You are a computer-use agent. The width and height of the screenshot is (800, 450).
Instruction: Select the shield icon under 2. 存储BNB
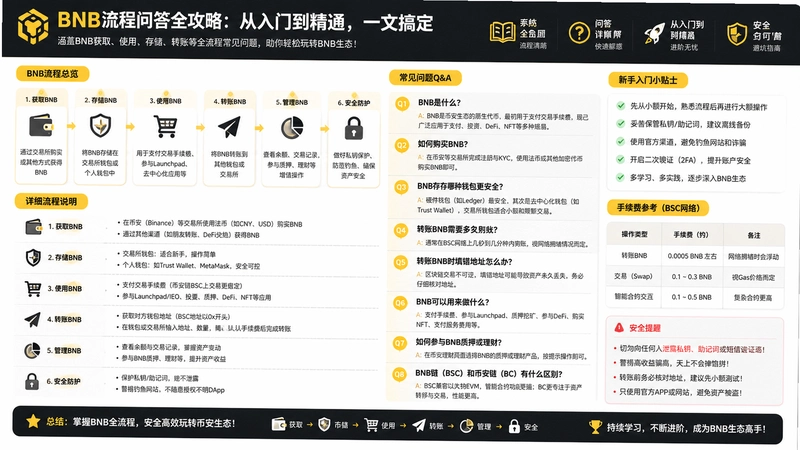[x=100, y=126]
